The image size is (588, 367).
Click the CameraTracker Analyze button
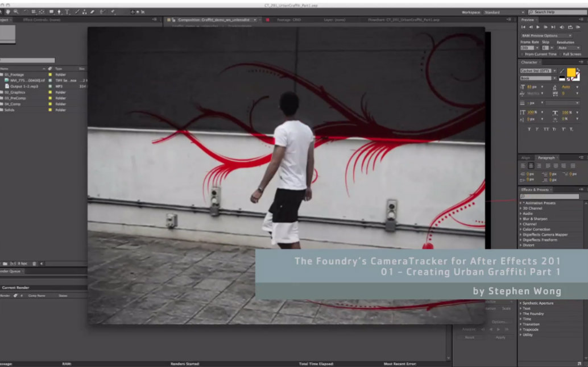469,330
